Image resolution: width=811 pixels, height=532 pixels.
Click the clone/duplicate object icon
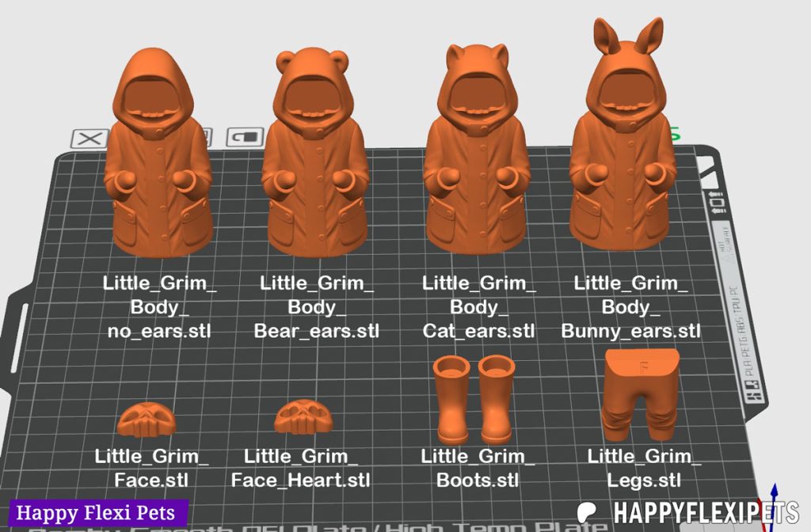[244, 136]
